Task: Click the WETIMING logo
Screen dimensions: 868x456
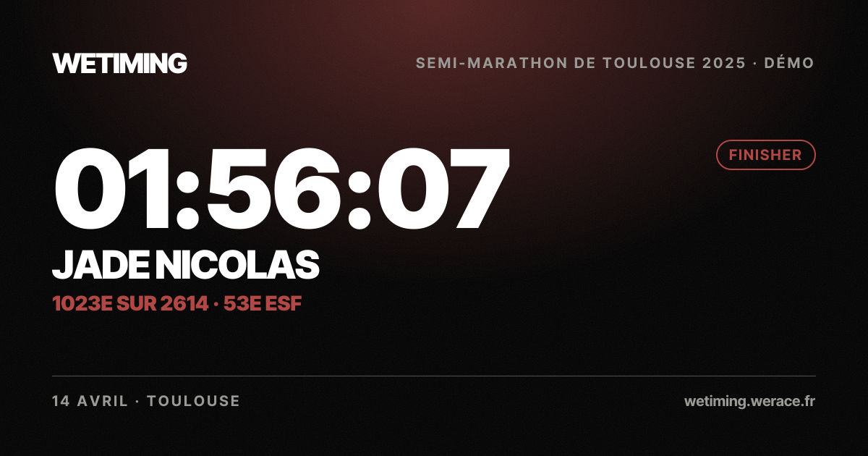Action: point(120,63)
